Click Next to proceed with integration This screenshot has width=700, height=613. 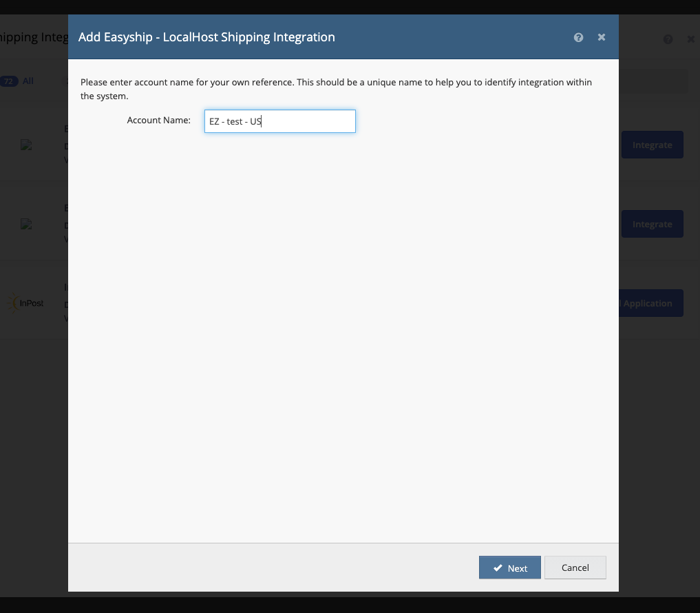point(510,568)
